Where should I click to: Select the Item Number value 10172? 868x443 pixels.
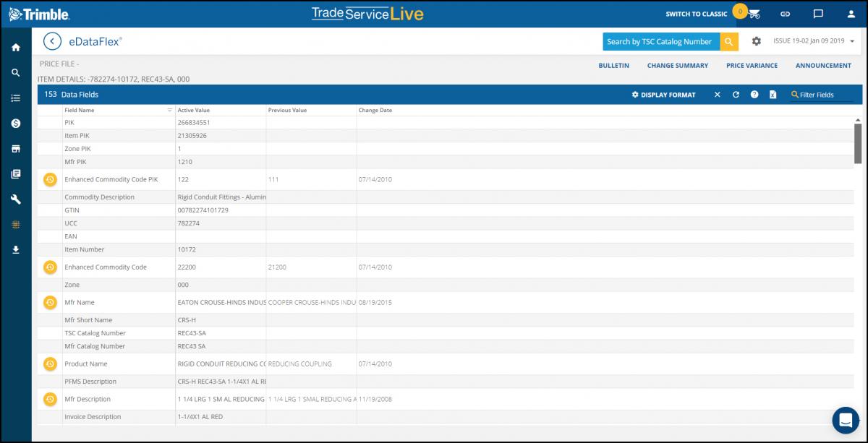click(x=187, y=249)
